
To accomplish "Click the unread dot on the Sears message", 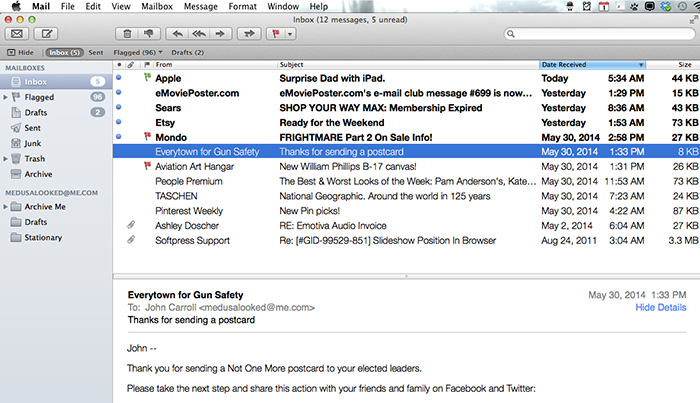I will tap(119, 107).
